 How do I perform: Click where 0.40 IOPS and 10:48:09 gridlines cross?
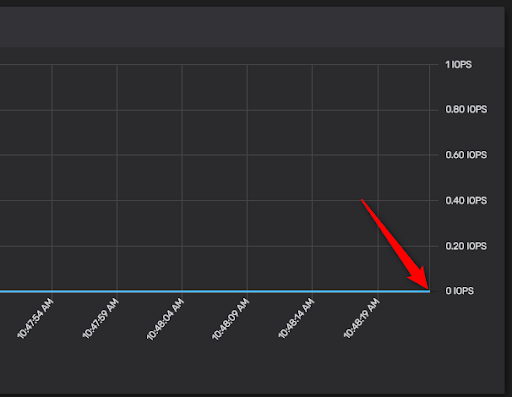pyautogui.click(x=247, y=201)
